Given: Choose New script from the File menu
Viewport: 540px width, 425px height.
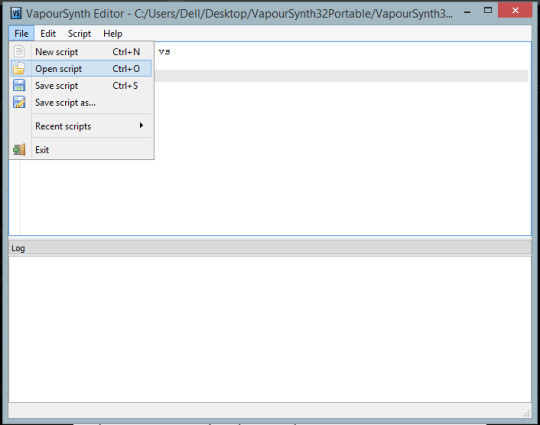Looking at the screenshot, I should [81, 52].
